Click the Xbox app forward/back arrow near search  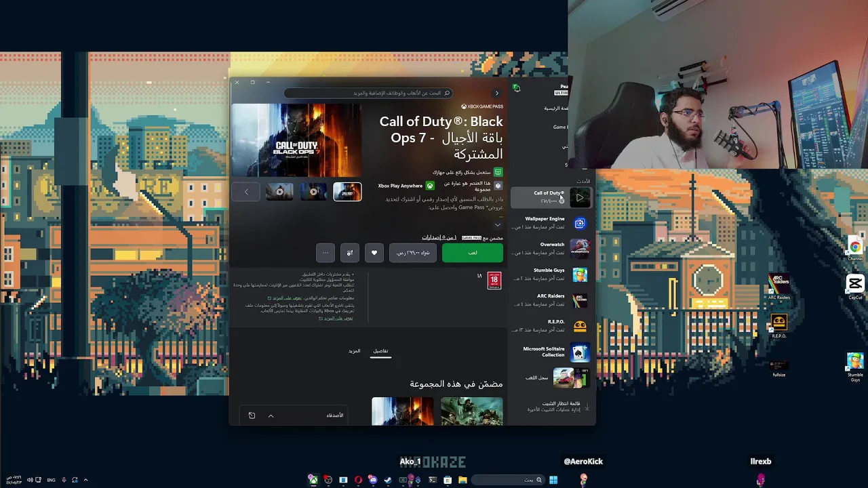click(x=496, y=93)
